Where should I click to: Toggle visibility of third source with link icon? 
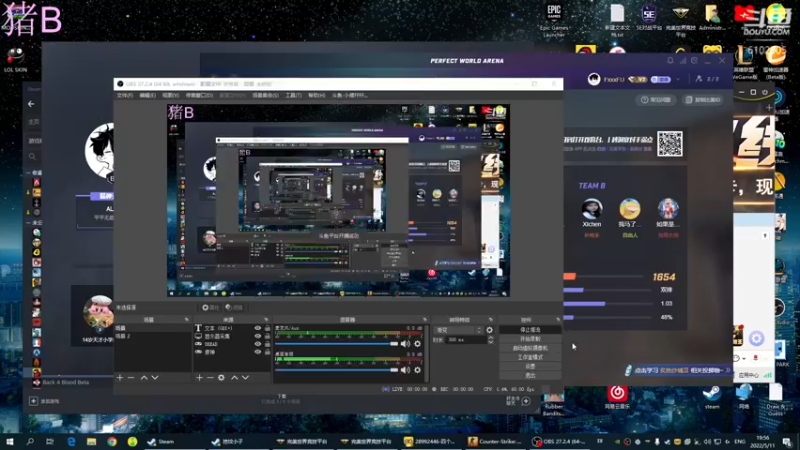pyautogui.click(x=258, y=344)
